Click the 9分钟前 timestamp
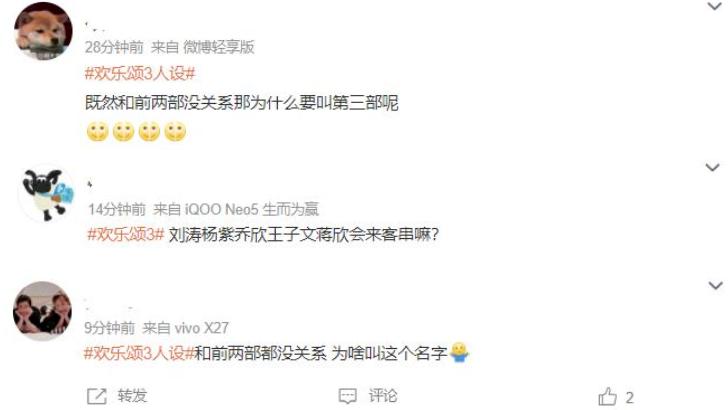 tap(110, 328)
